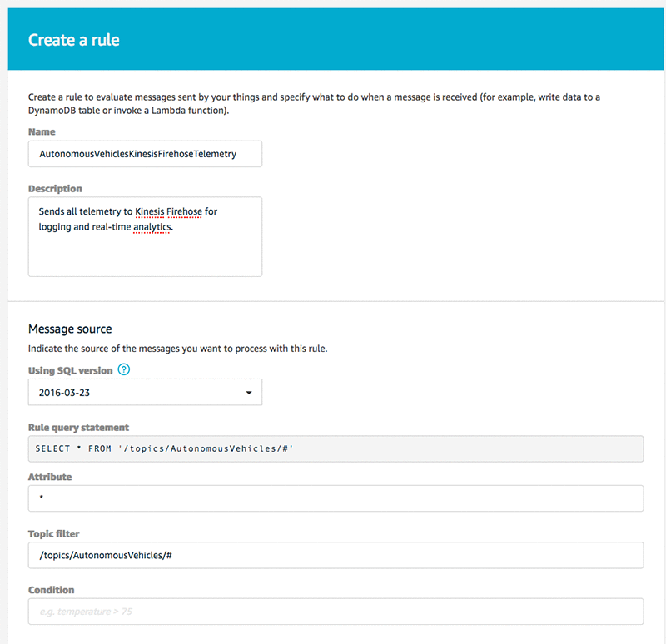
Task: Click the Description field label
Action: 55,189
